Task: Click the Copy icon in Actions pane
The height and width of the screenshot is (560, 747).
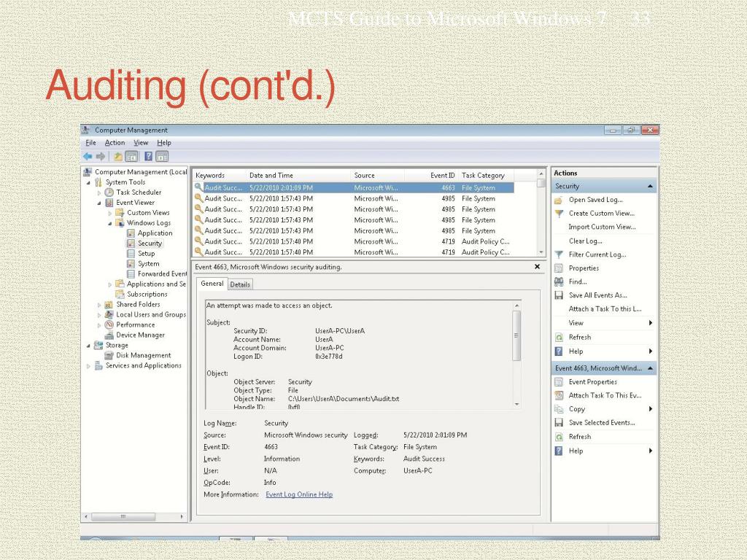Action: pos(559,409)
